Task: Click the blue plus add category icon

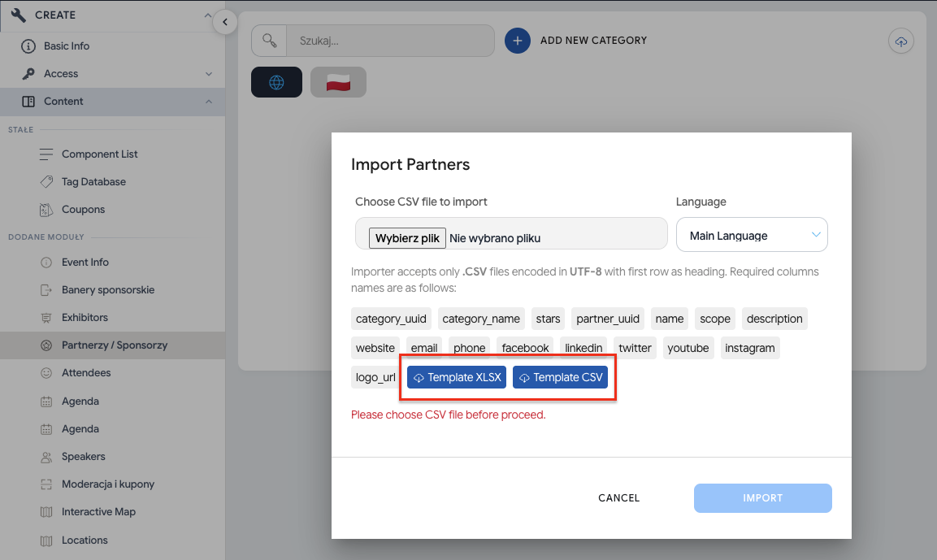Action: pyautogui.click(x=518, y=41)
